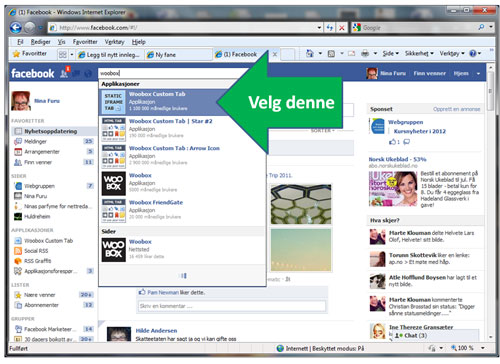Click the Woobox page logo thumbnail under Sider

[114, 250]
